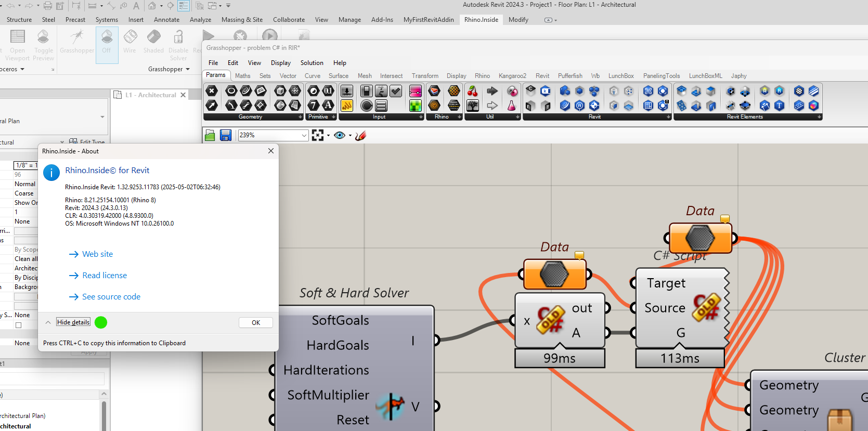Image resolution: width=868 pixels, height=431 pixels.
Task: Select the Mesh parameter icon
Action: 295,91
